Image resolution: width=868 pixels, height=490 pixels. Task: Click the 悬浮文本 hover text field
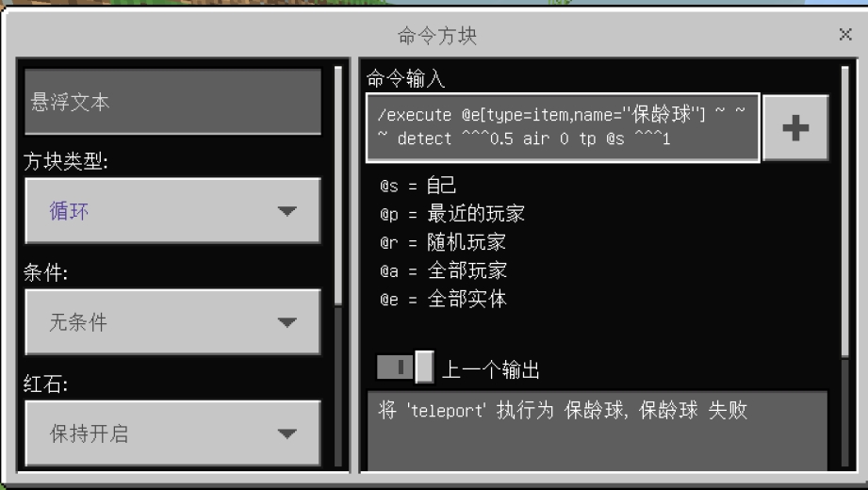pos(172,102)
